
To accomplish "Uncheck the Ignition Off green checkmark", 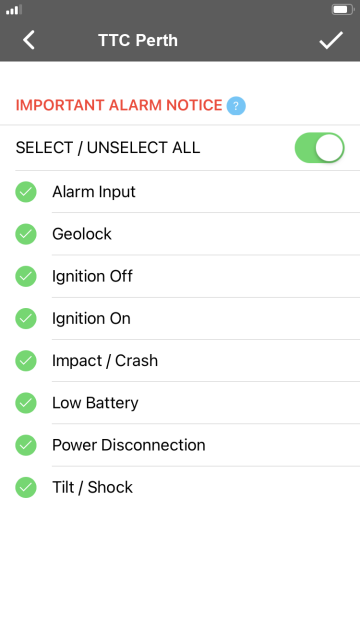I will pyautogui.click(x=26, y=276).
